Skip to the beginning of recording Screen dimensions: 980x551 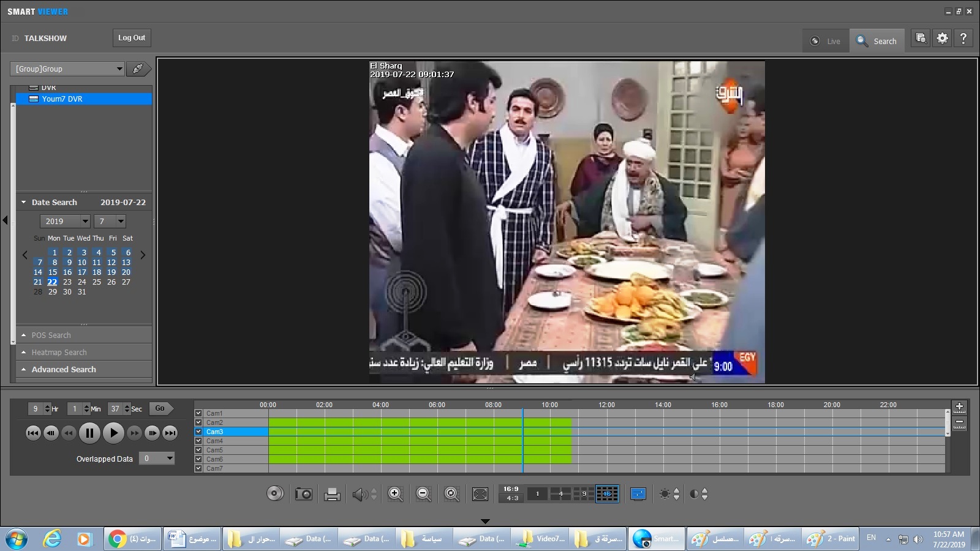[33, 433]
